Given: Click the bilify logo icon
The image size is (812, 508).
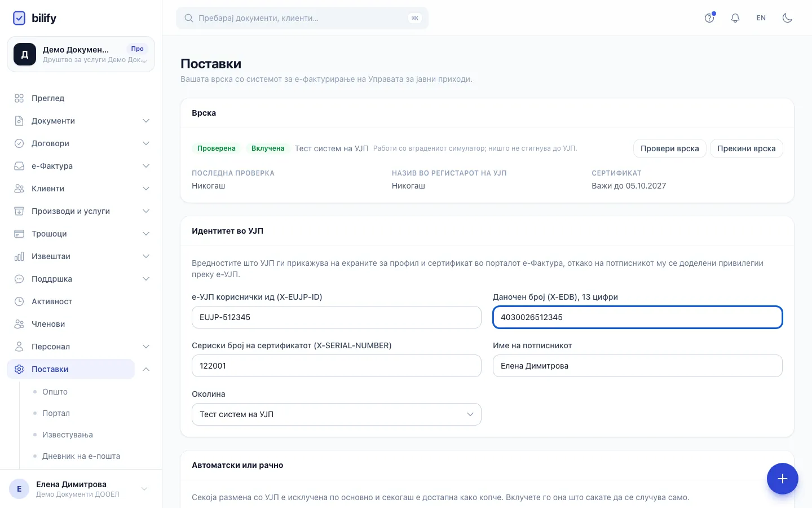Looking at the screenshot, I should click(x=19, y=18).
